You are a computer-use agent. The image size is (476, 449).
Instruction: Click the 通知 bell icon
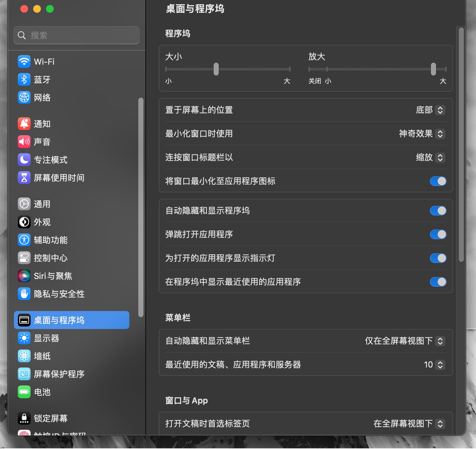point(24,123)
